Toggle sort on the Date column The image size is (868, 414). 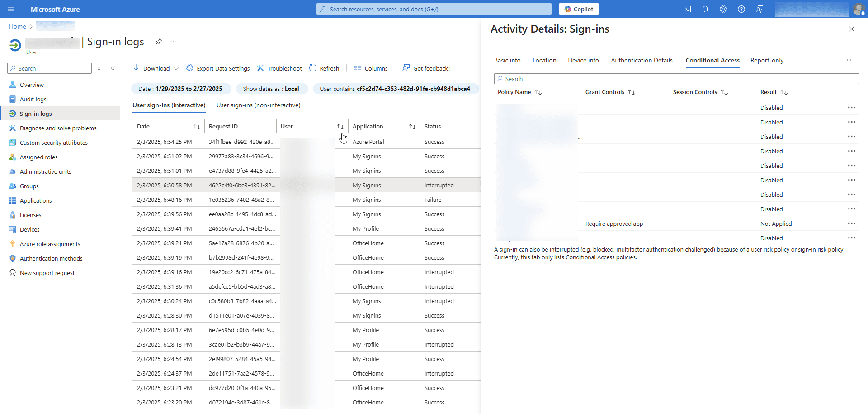[197, 127]
